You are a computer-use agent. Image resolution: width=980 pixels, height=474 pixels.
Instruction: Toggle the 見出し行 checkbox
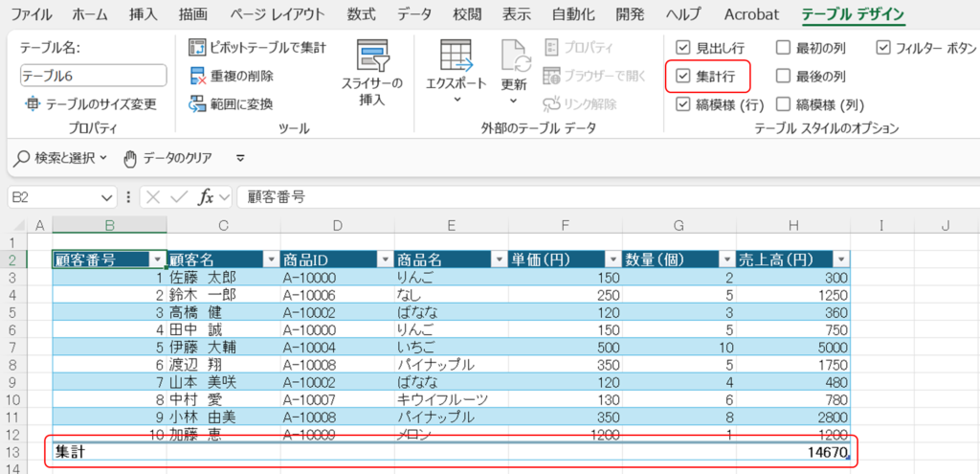682,47
